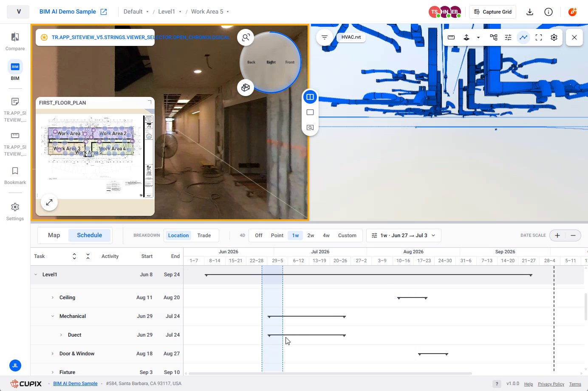Click the 3D cube icon in photo viewer
This screenshot has width=588, height=391.
(x=246, y=88)
